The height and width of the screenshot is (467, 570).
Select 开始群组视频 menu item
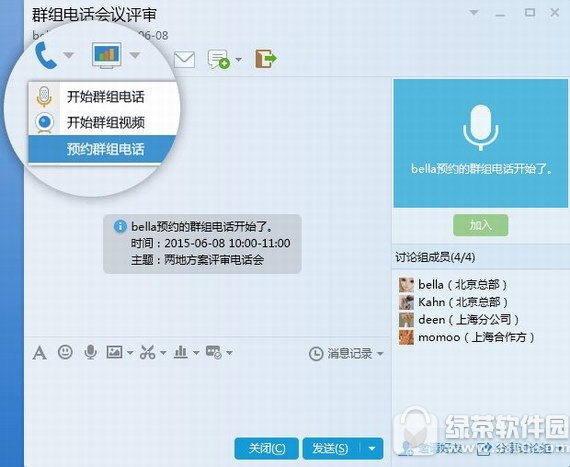[x=104, y=122]
